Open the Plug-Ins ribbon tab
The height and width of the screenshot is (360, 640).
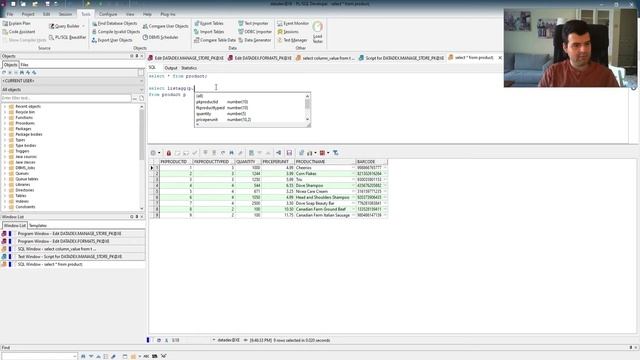pos(167,14)
